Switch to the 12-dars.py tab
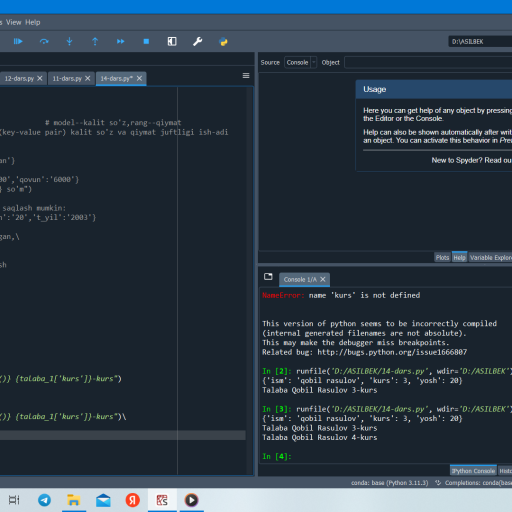Screen dimensions: 512x512 pos(19,79)
